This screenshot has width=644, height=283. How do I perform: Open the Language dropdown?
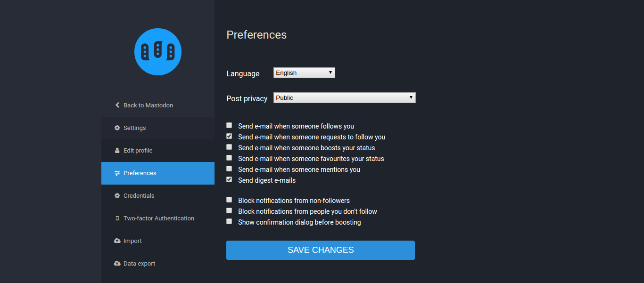click(304, 73)
